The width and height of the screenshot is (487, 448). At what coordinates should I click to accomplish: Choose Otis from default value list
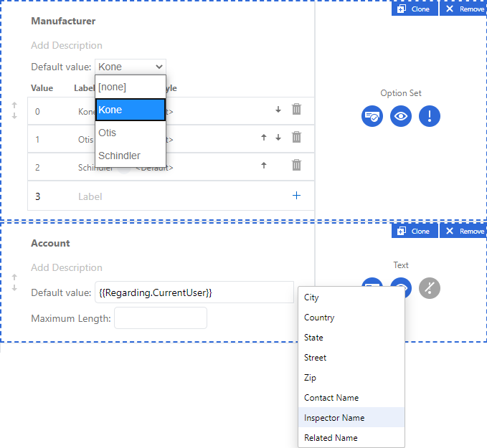pyautogui.click(x=131, y=133)
